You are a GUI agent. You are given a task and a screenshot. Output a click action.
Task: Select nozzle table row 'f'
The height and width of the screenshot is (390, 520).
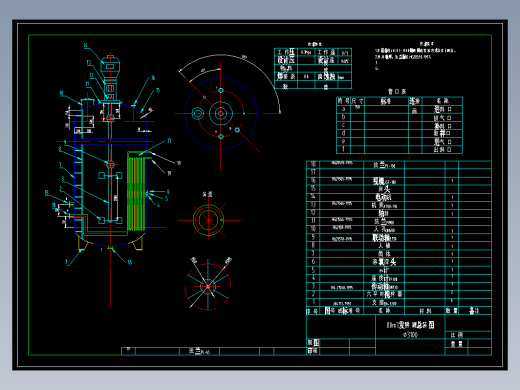point(399,150)
